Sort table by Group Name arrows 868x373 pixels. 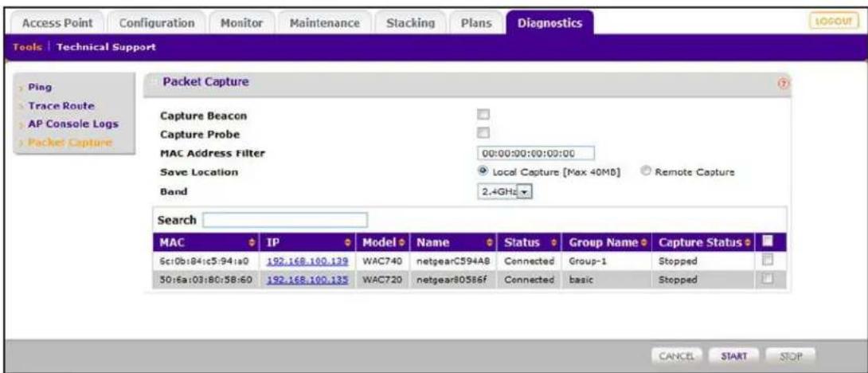coord(645,242)
